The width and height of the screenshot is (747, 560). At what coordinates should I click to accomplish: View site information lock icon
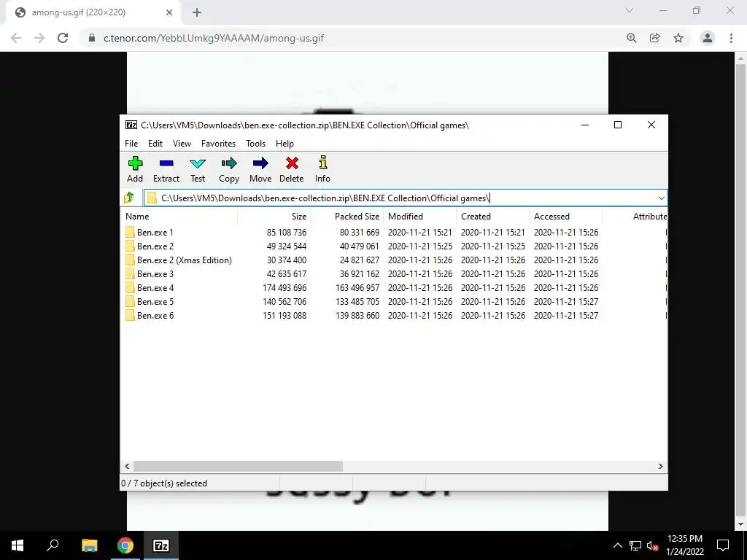coord(92,38)
